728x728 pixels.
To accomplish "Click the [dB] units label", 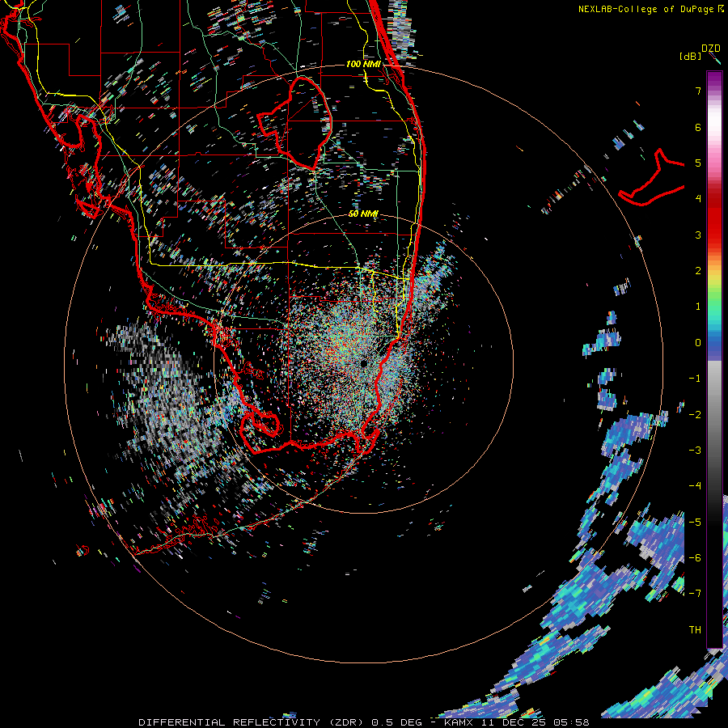I will tap(691, 56).
